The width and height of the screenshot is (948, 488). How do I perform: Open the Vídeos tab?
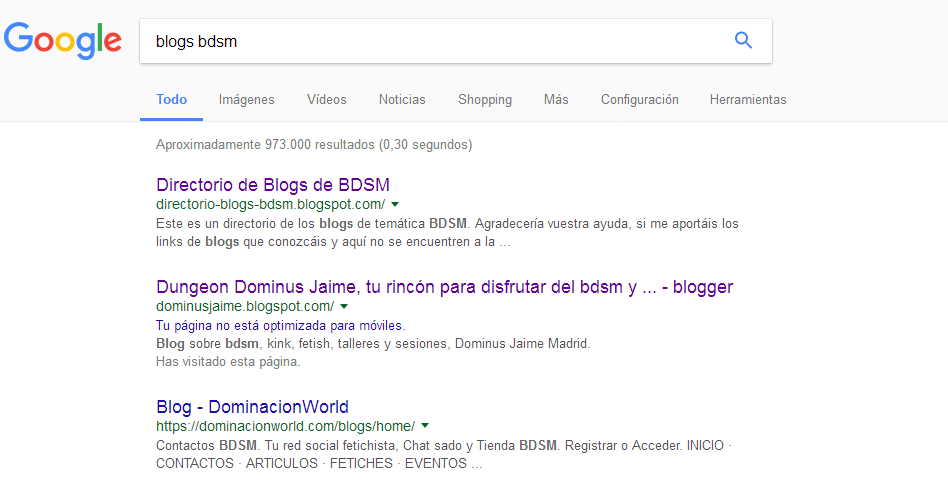tap(326, 99)
